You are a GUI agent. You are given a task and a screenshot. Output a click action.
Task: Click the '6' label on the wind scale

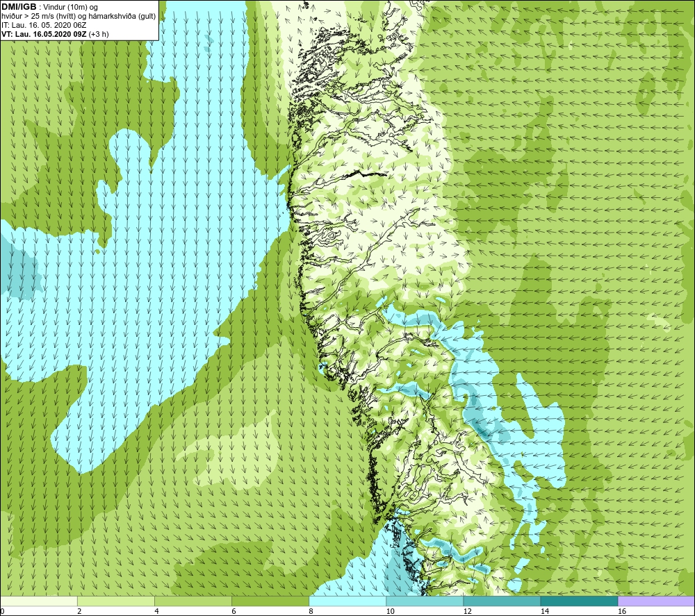pos(234,611)
